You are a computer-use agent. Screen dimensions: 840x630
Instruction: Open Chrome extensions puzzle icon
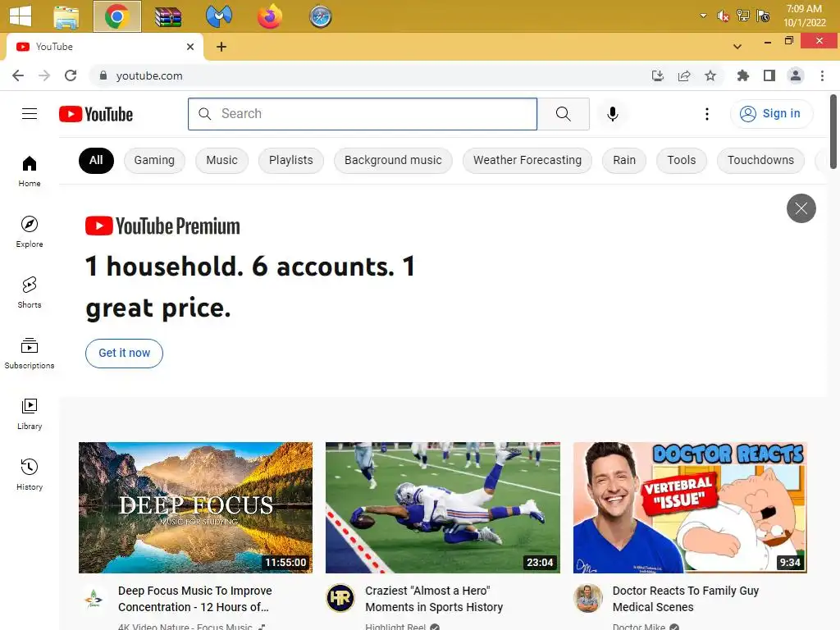[x=742, y=75]
